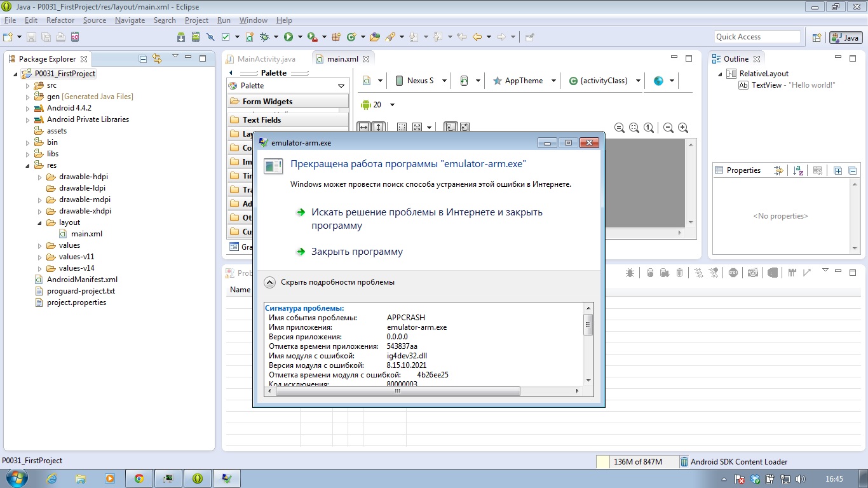Open the Android SDK Manager toolbar icon
Viewport: 868px width, 488px height.
pos(181,37)
